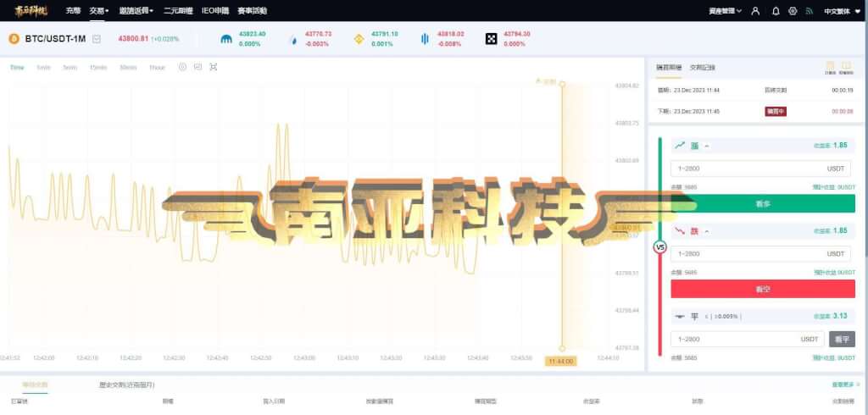Click the green RSS feed icon
868x415 pixels.
coord(809,10)
